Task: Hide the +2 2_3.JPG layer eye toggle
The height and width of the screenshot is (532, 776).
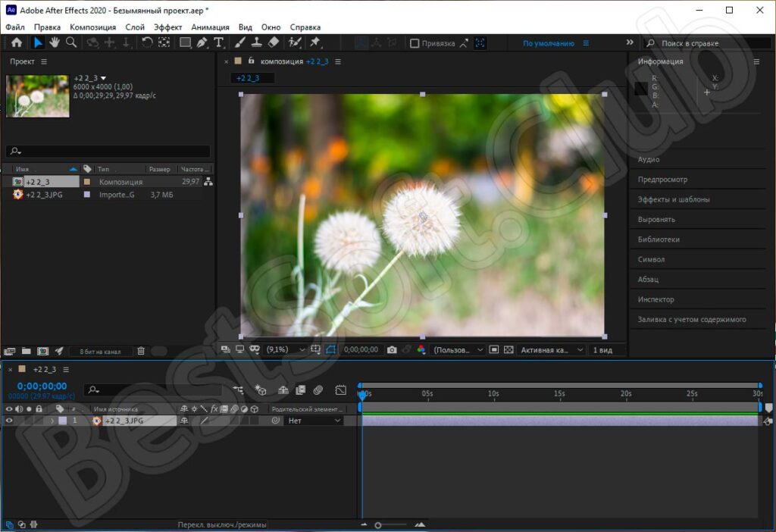Action: click(x=9, y=421)
